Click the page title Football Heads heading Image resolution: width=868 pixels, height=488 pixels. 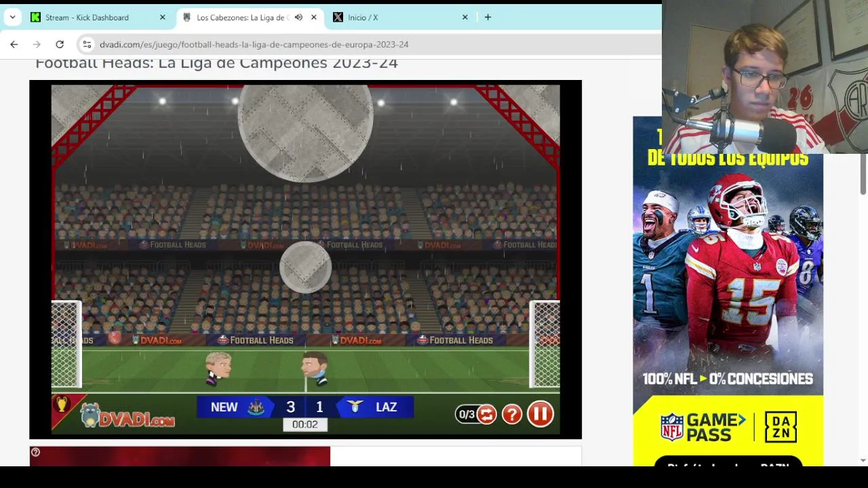[216, 63]
